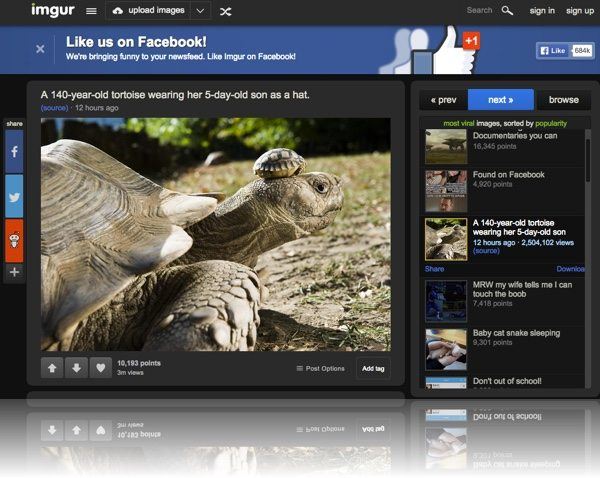
Task: Focus the Search field
Action: 479,10
